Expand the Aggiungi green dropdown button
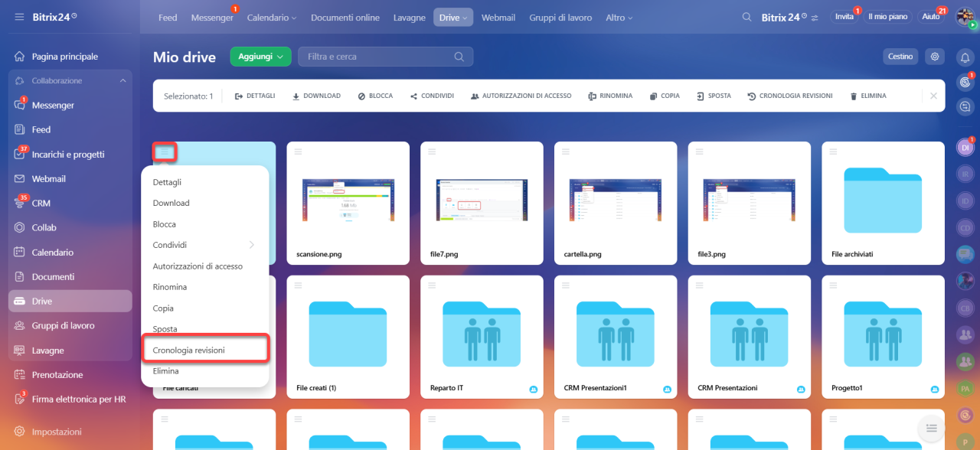Screen dimensions: 980x450 click(x=260, y=57)
